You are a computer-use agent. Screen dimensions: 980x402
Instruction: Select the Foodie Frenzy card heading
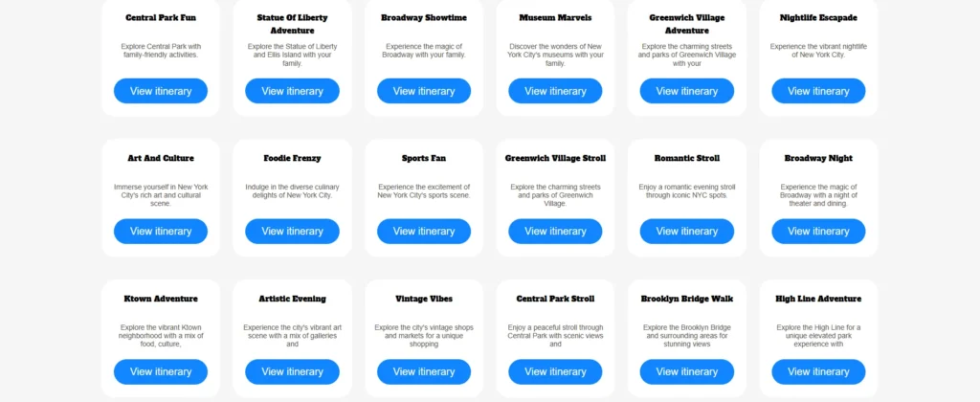(x=292, y=158)
